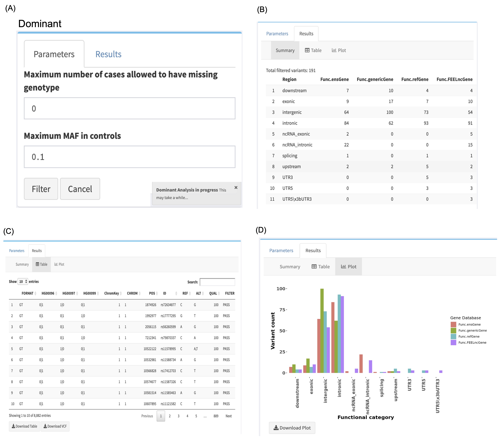Jump to last page 889

click(x=216, y=416)
